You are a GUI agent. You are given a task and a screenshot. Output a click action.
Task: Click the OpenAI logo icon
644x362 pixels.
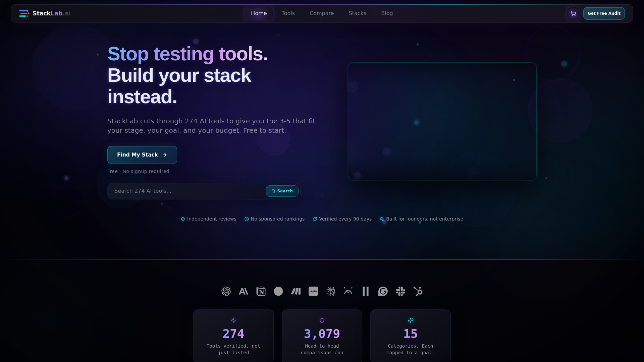click(226, 291)
